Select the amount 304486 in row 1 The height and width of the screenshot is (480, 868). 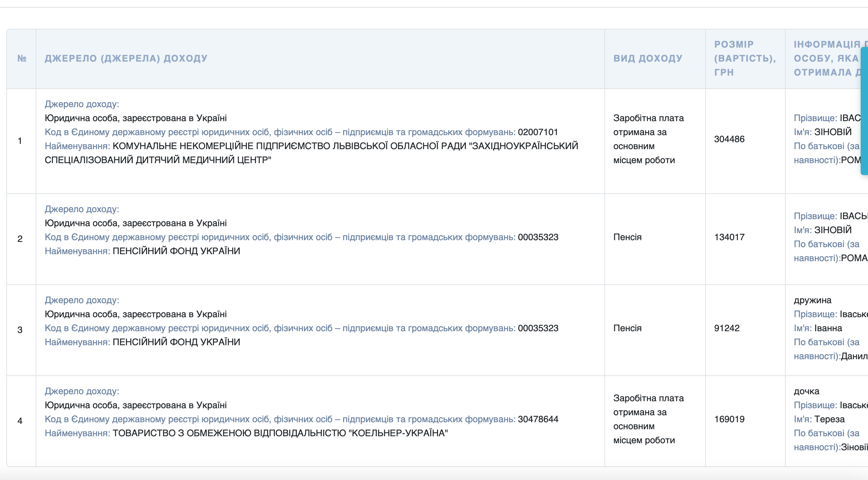729,139
